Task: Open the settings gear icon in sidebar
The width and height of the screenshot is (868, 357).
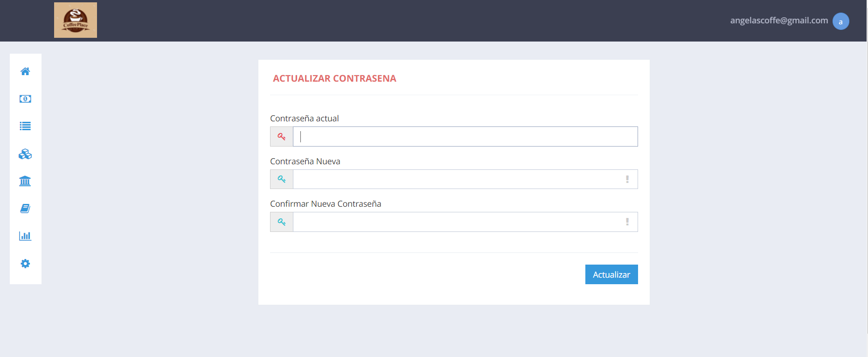Action: pos(25,264)
